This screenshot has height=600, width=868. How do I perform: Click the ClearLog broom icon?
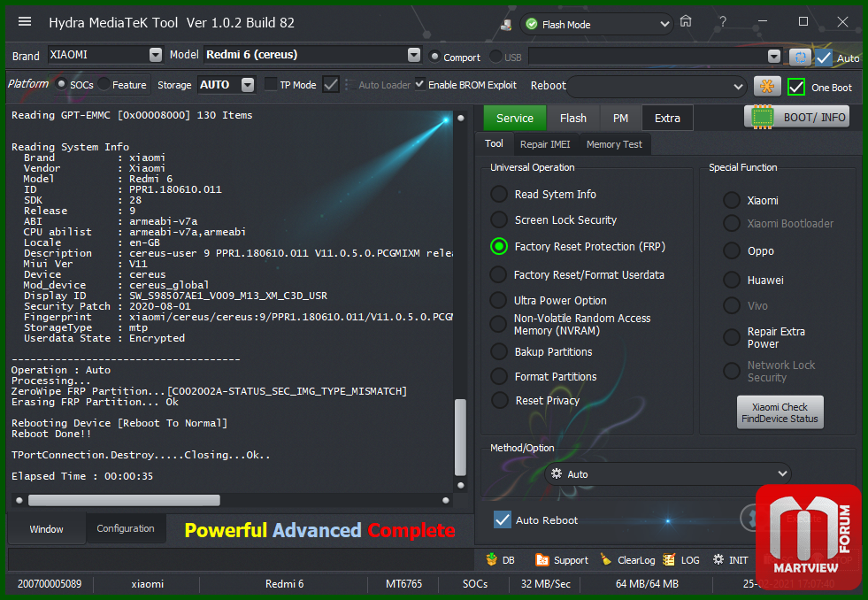point(605,559)
